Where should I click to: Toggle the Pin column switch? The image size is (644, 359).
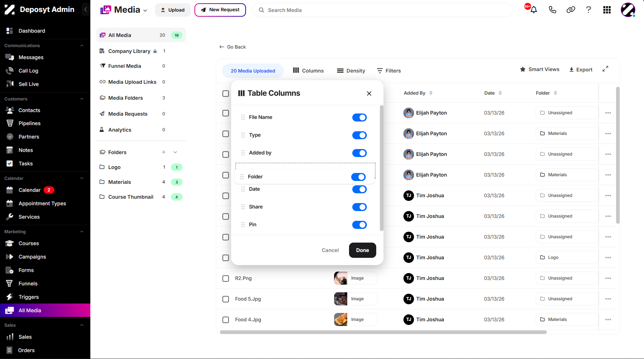click(360, 225)
